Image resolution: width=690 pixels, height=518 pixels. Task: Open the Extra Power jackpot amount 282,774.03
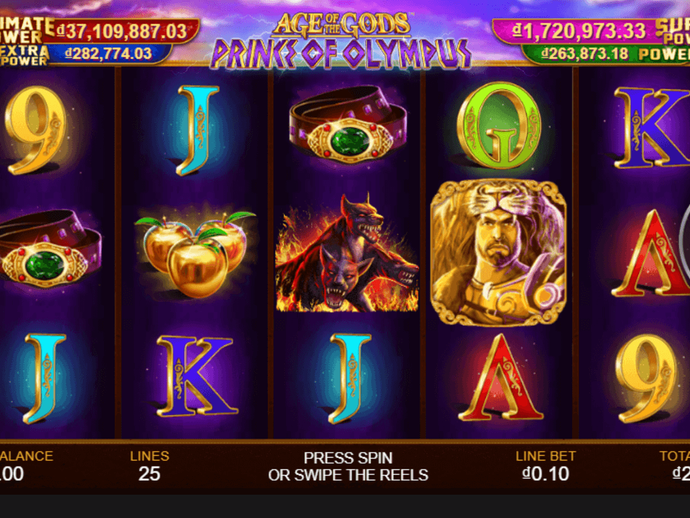(x=108, y=54)
